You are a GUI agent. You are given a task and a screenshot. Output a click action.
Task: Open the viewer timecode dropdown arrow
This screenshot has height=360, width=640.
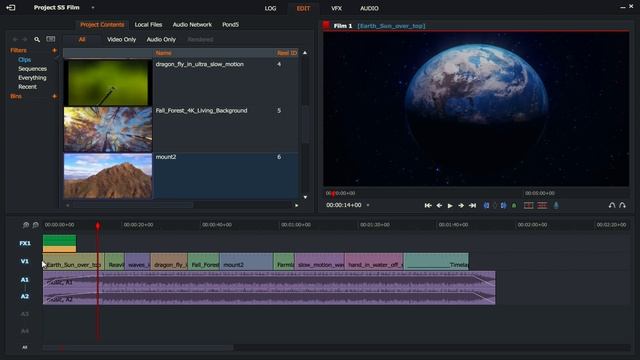point(368,205)
